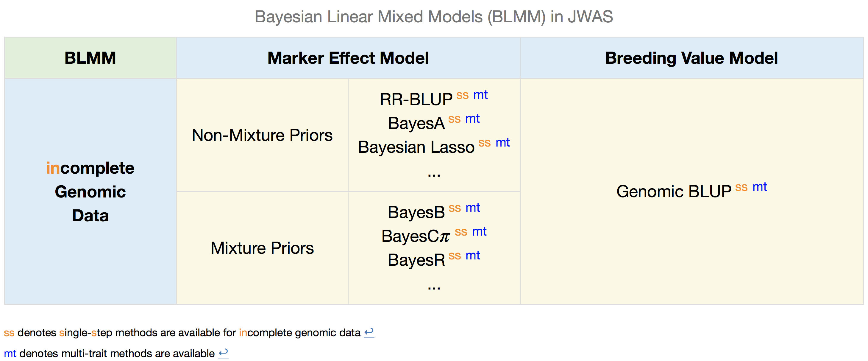Click the incomplete Genomic Data cell
Image resolution: width=868 pixels, height=361 pixels.
(90, 192)
